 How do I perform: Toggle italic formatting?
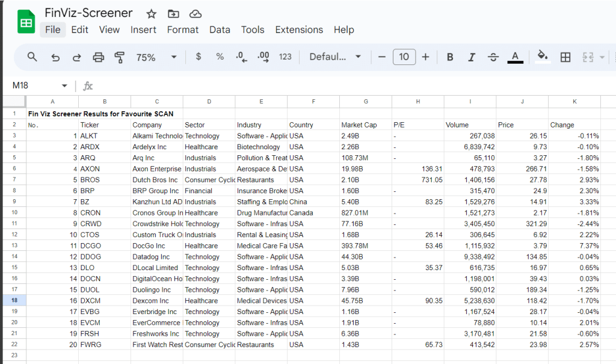pos(471,57)
